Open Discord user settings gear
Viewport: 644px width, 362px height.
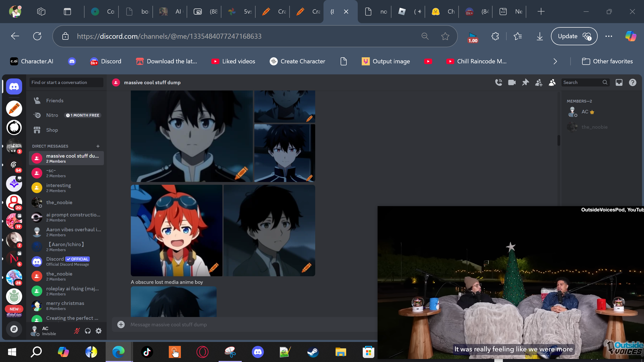coord(99,331)
